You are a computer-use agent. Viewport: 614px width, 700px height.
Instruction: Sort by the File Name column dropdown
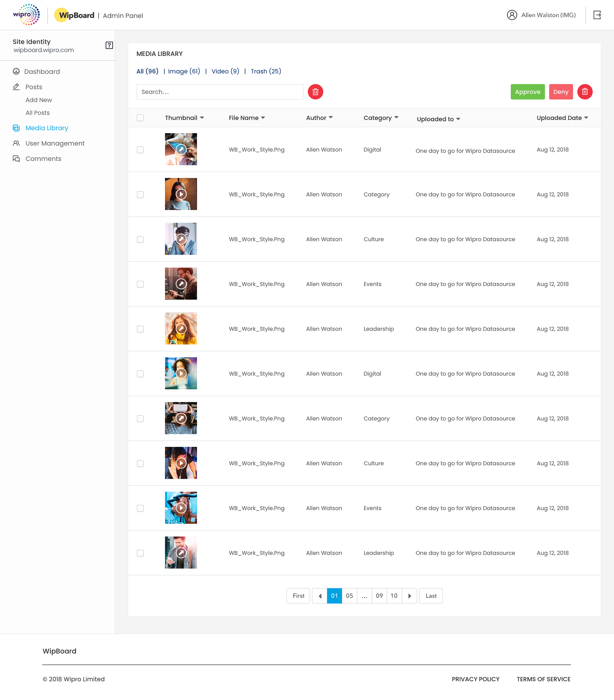click(263, 118)
